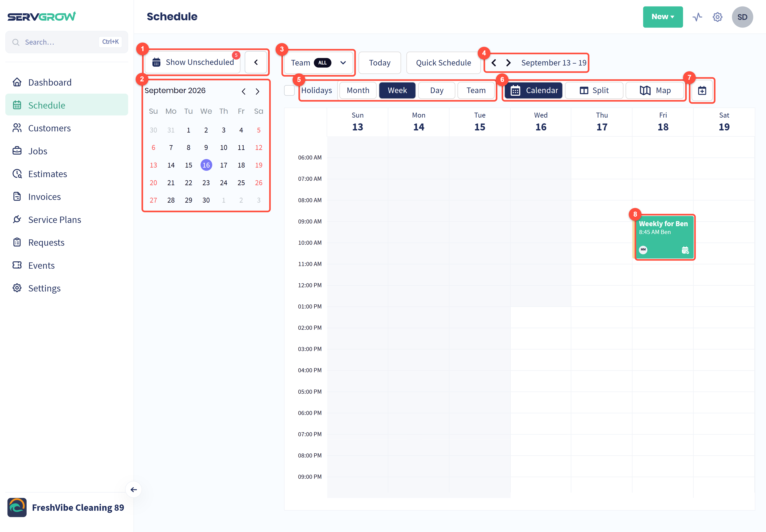Go to next week with right chevron

pos(508,63)
